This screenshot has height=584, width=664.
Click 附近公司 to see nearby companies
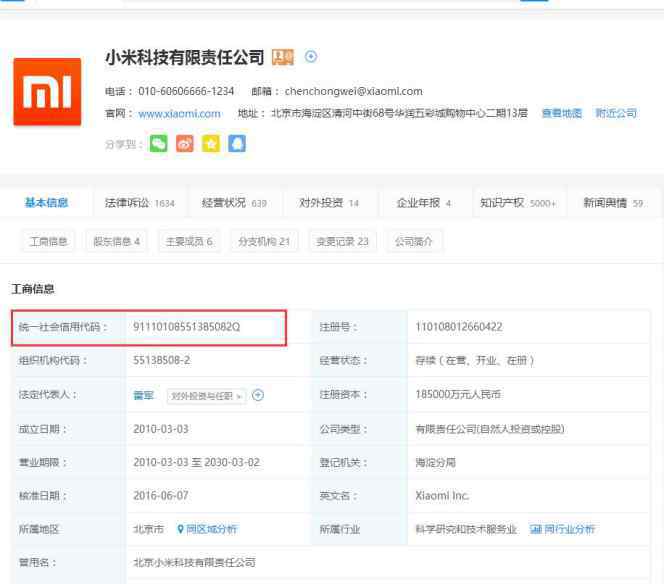pyautogui.click(x=616, y=114)
